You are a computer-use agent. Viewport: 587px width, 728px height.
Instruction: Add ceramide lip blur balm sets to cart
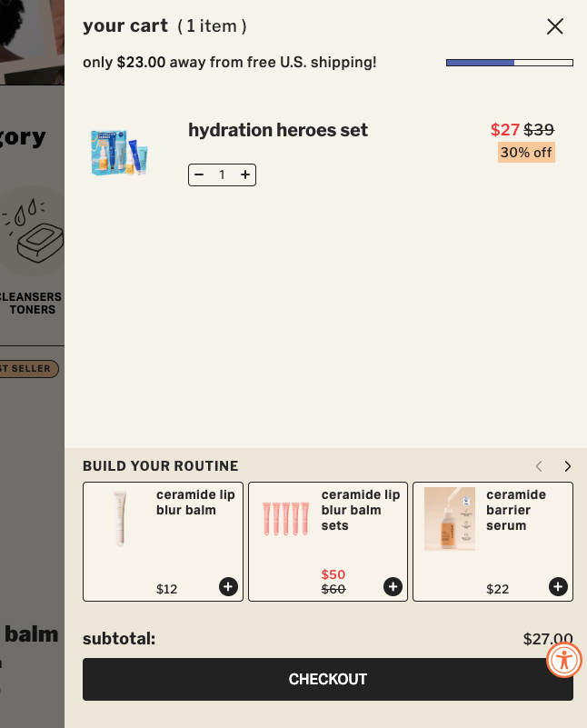(393, 587)
